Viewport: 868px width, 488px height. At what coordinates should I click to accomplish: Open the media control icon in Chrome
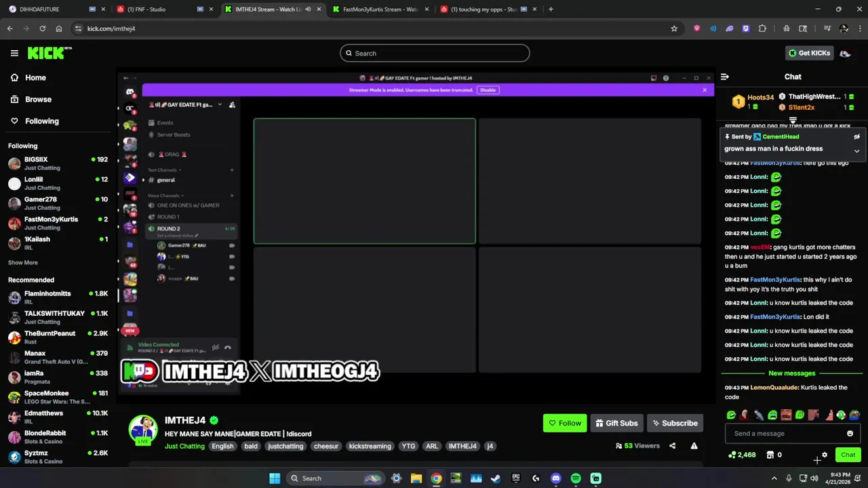click(x=827, y=28)
